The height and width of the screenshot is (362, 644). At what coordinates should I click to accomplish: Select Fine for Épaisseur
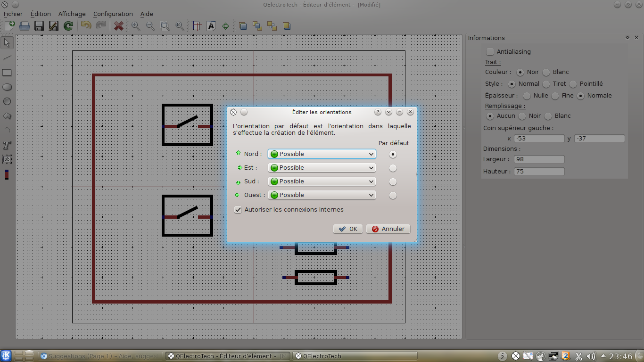[555, 96]
